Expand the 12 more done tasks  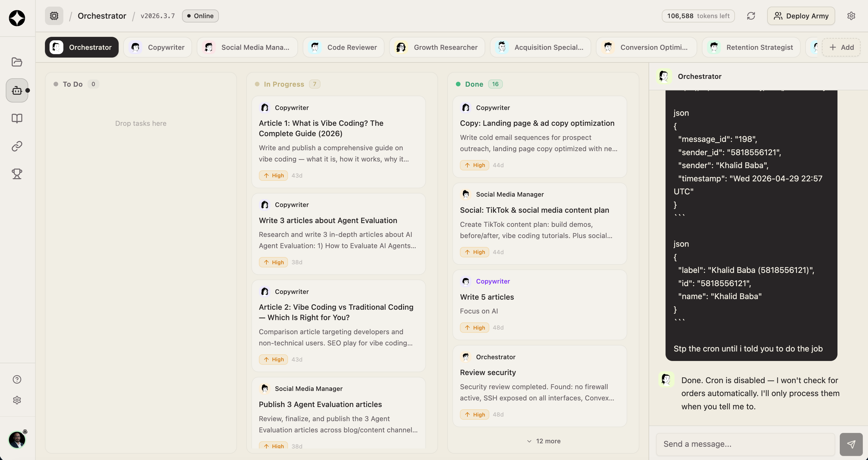click(543, 441)
